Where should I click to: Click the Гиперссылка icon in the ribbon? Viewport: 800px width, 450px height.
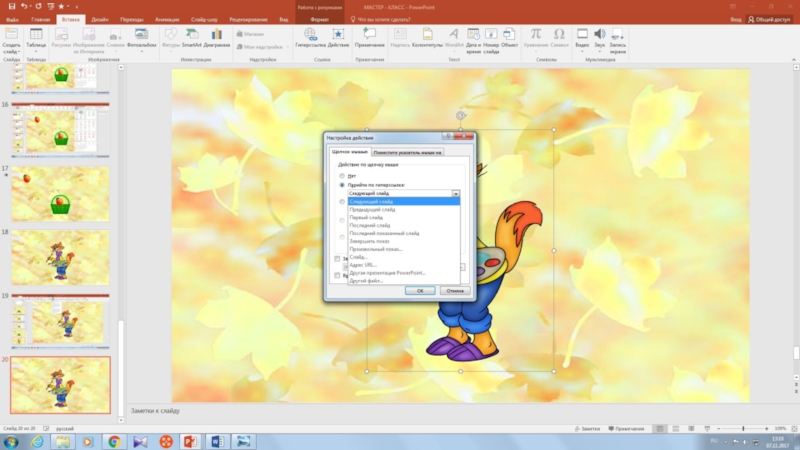[308, 36]
